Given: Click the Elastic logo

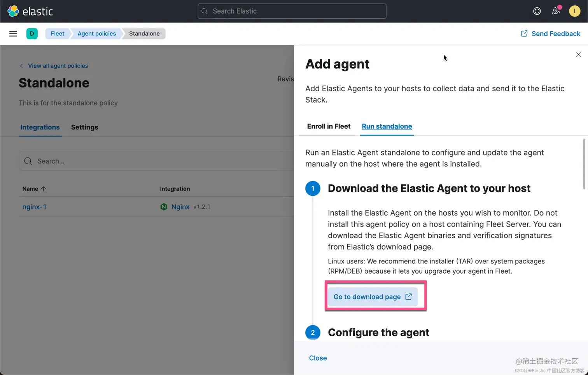Looking at the screenshot, I should [30, 11].
